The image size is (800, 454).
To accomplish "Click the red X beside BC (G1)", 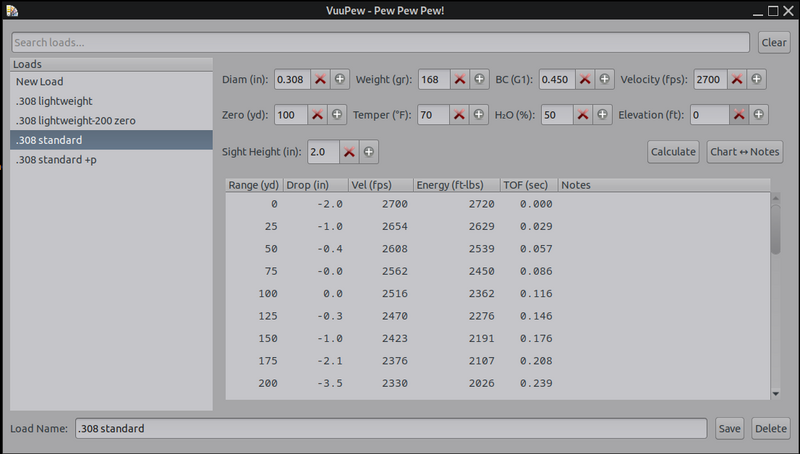I will tap(584, 79).
